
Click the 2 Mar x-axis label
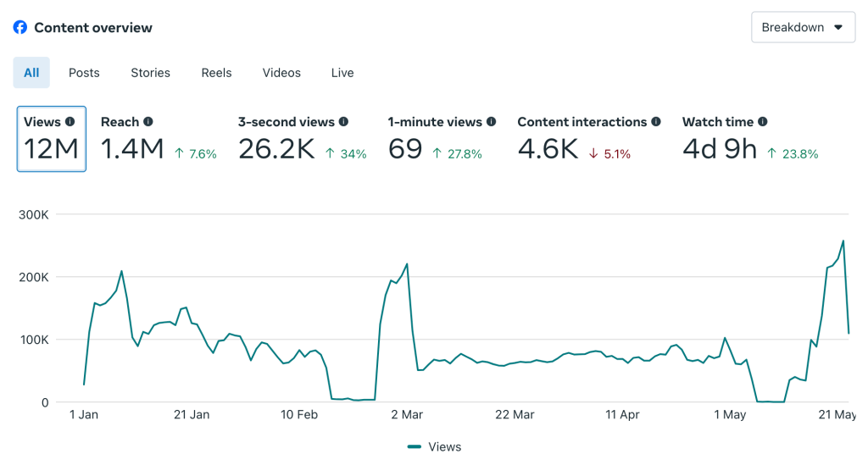tap(407, 415)
